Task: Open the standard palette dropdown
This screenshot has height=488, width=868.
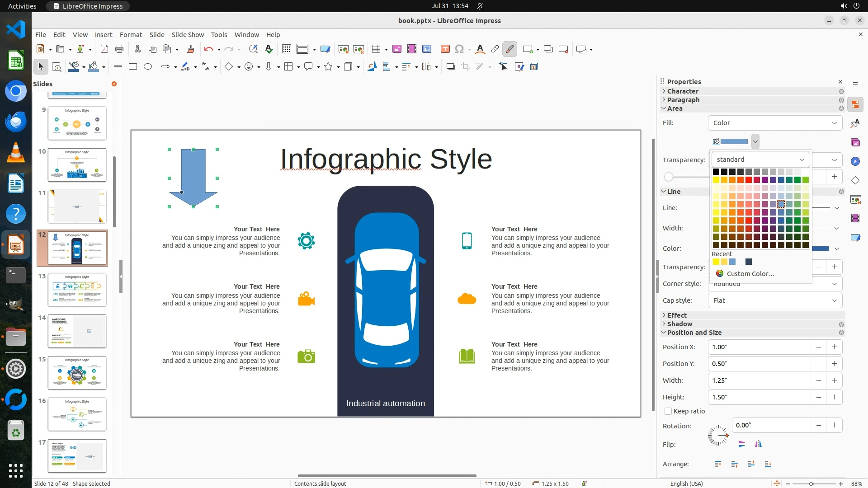Action: 760,160
